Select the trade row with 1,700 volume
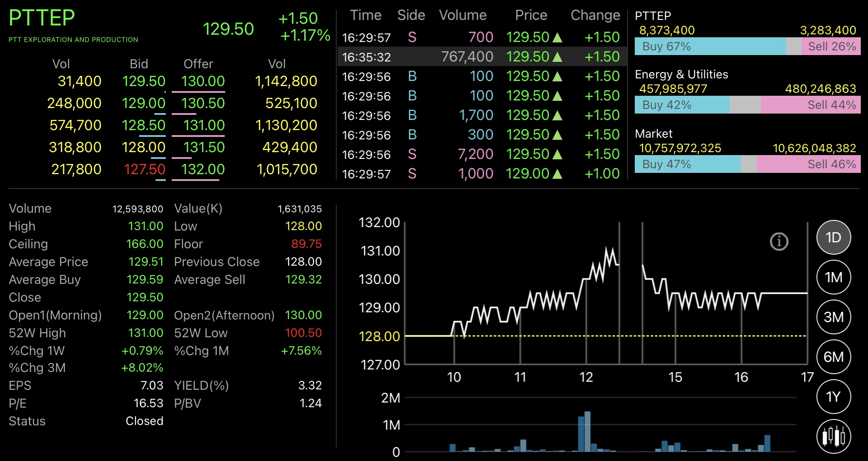This screenshot has height=461, width=868. pos(482,115)
